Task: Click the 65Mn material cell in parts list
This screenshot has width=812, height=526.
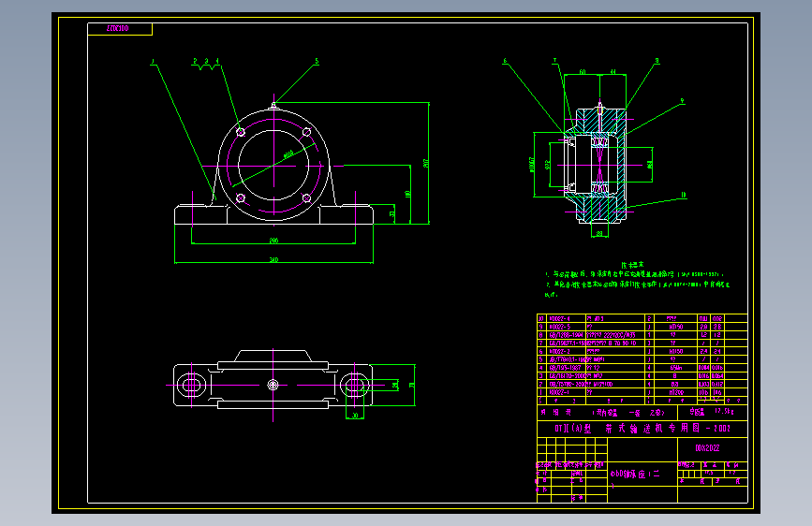Action: coord(675,368)
